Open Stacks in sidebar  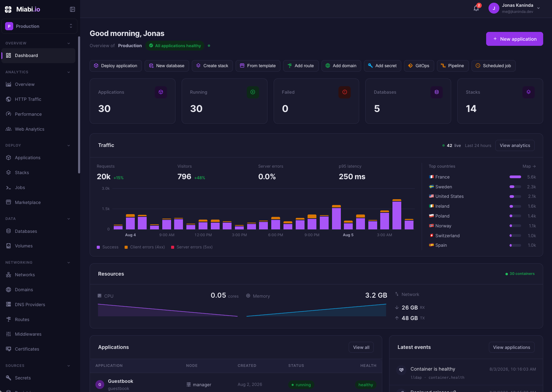click(x=38, y=172)
